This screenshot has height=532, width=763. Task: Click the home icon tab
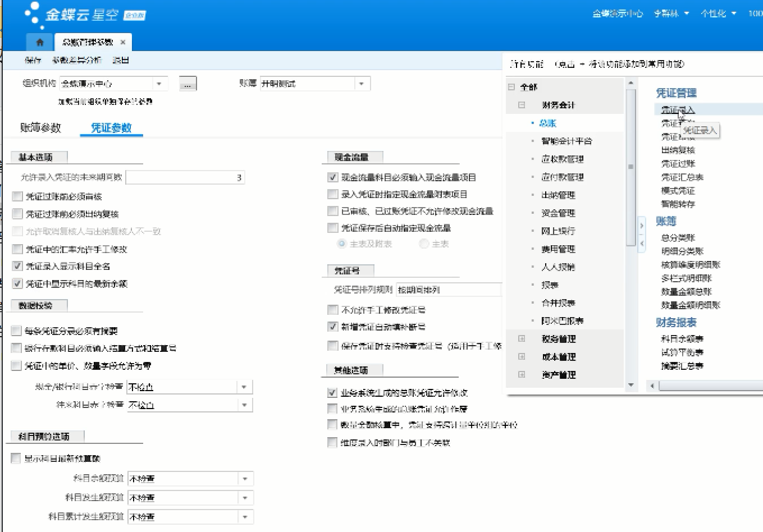(40, 42)
